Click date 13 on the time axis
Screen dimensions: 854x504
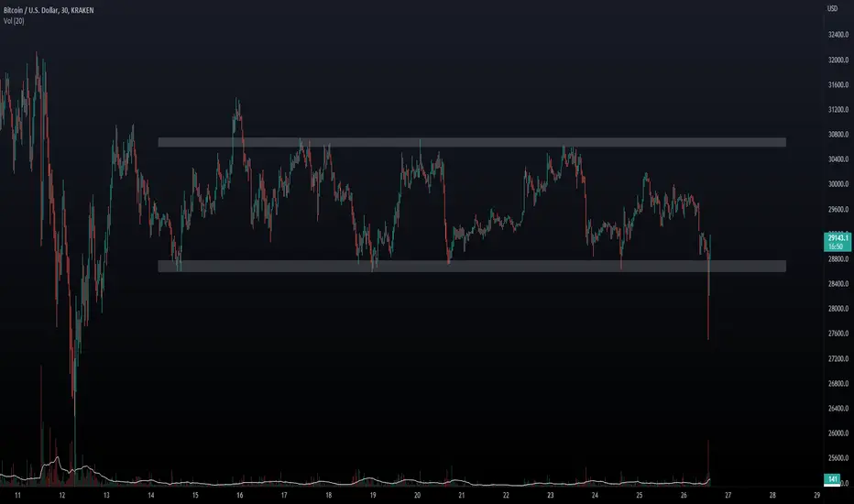point(106,495)
